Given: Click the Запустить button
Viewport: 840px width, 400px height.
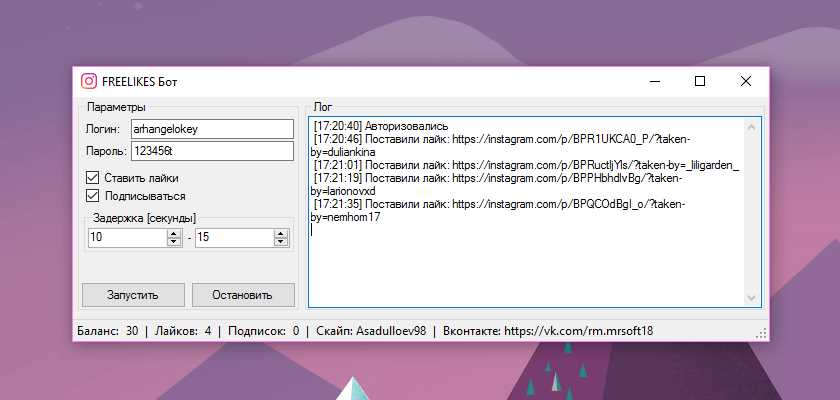Looking at the screenshot, I should (133, 295).
